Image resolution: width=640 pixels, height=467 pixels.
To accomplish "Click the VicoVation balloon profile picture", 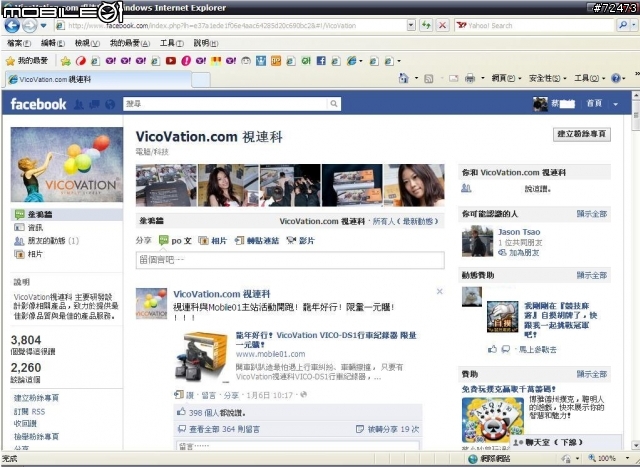I will [x=67, y=165].
